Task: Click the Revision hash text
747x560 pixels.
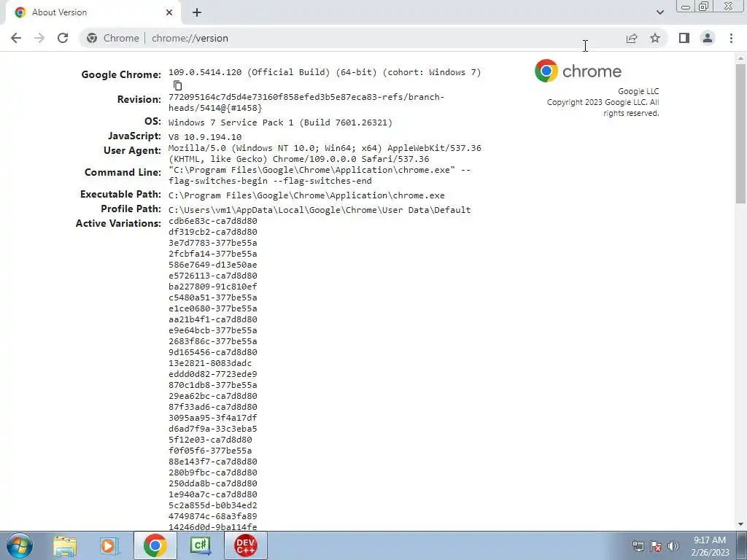Action: 306,102
